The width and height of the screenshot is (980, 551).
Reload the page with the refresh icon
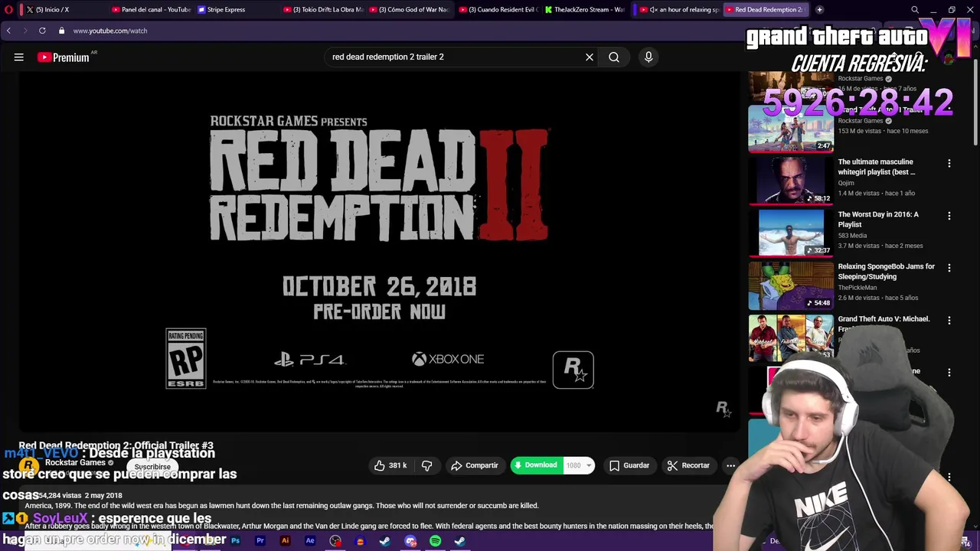(42, 31)
